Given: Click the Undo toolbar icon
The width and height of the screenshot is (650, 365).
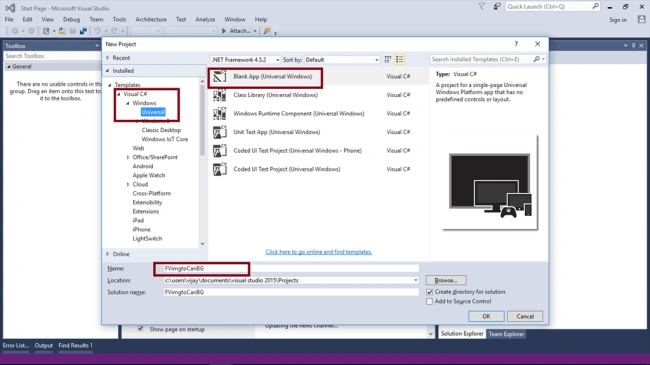Looking at the screenshot, I should [x=97, y=31].
